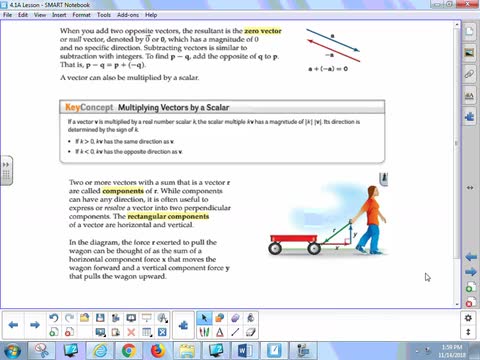Image resolution: width=480 pixels, height=360 pixels.
Task: Add page using right sidebar green plus
Action: coord(470,287)
